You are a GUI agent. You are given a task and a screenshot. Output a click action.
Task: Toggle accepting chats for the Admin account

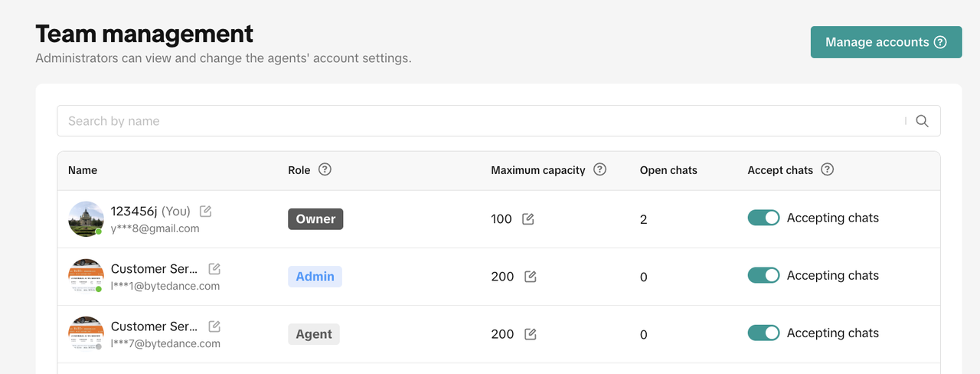pyautogui.click(x=763, y=275)
